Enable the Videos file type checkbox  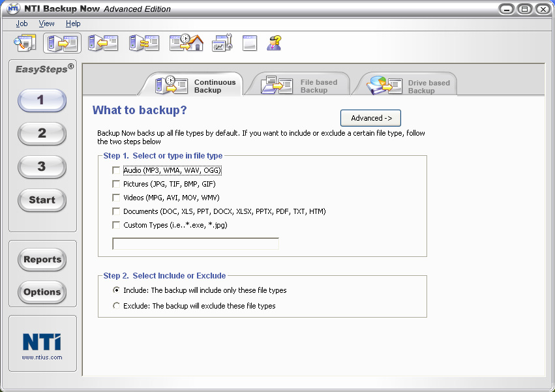116,198
